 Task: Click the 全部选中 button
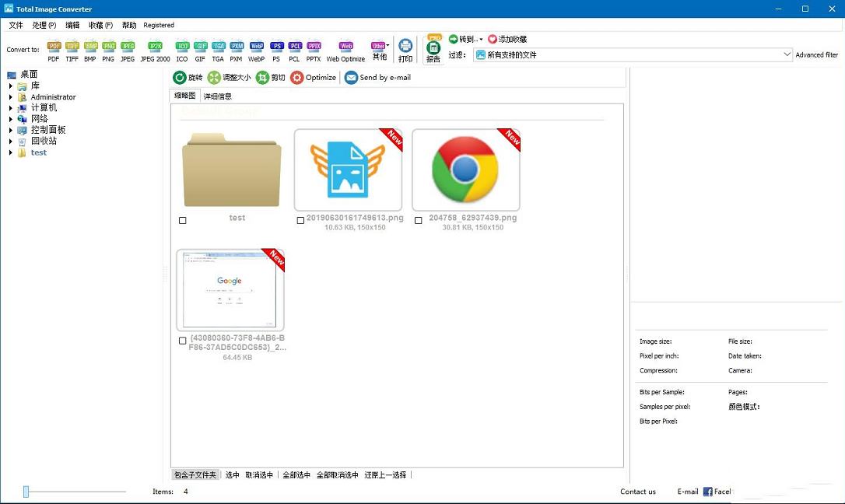pyautogui.click(x=296, y=474)
